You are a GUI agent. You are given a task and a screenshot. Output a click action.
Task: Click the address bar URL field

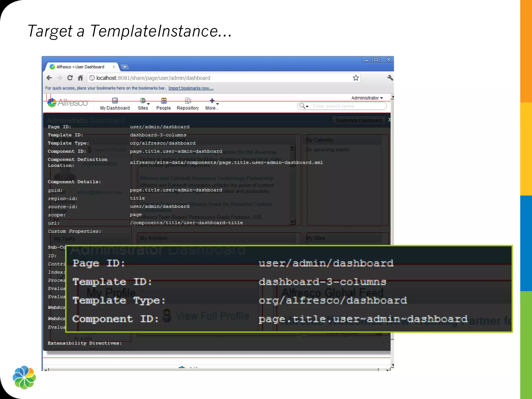223,78
